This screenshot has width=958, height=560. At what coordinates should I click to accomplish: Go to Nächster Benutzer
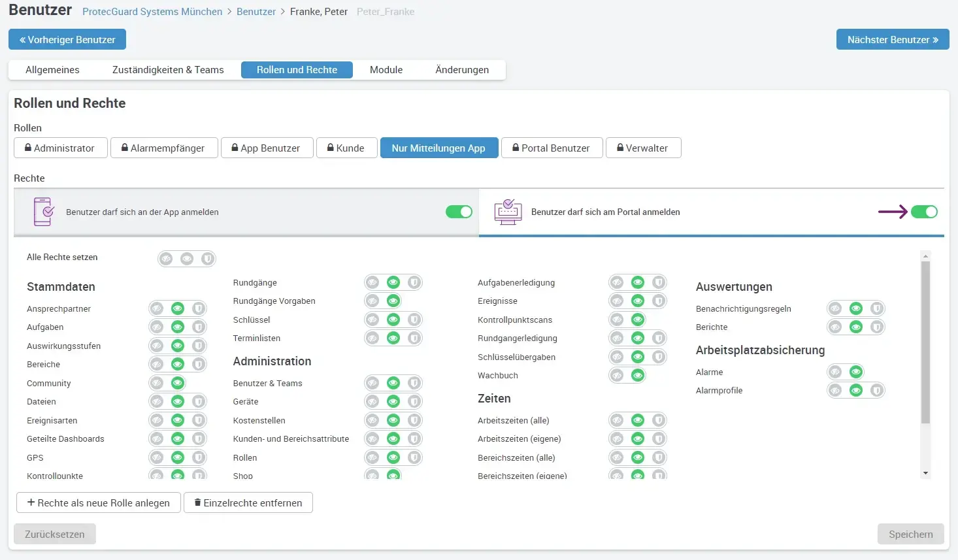892,39
